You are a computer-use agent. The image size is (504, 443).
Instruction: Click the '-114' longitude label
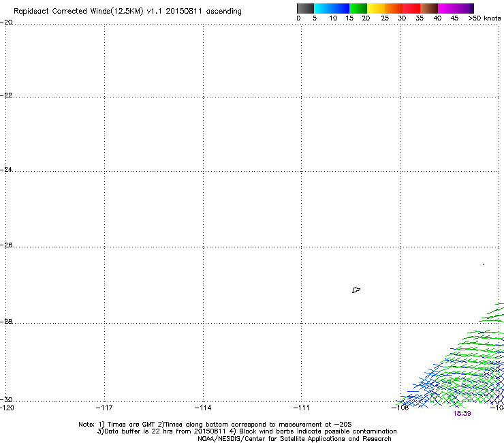coord(203,408)
